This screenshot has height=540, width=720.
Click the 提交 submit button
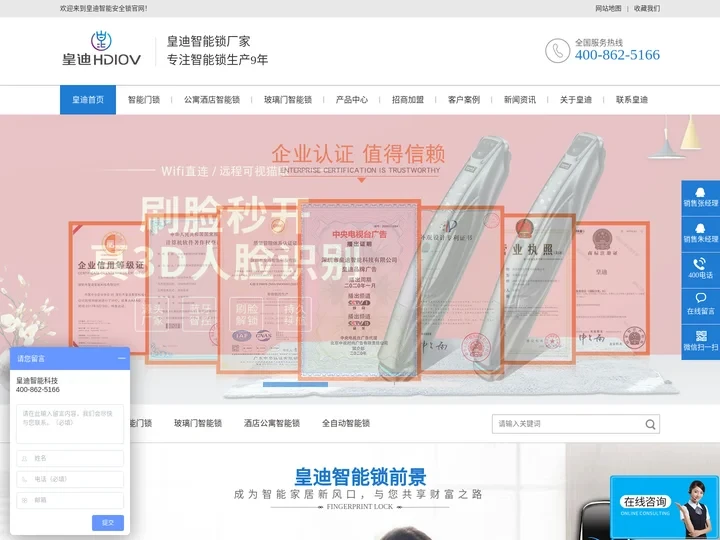[108, 523]
